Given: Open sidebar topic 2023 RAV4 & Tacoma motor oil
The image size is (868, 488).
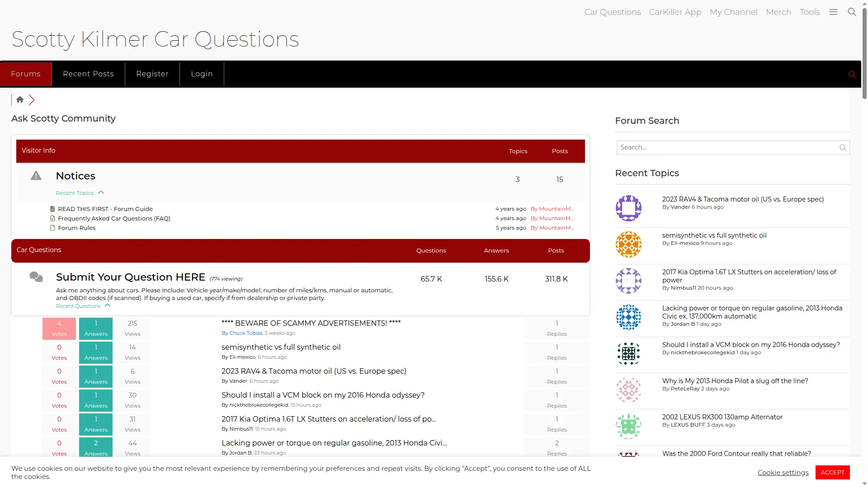Looking at the screenshot, I should (x=743, y=199).
